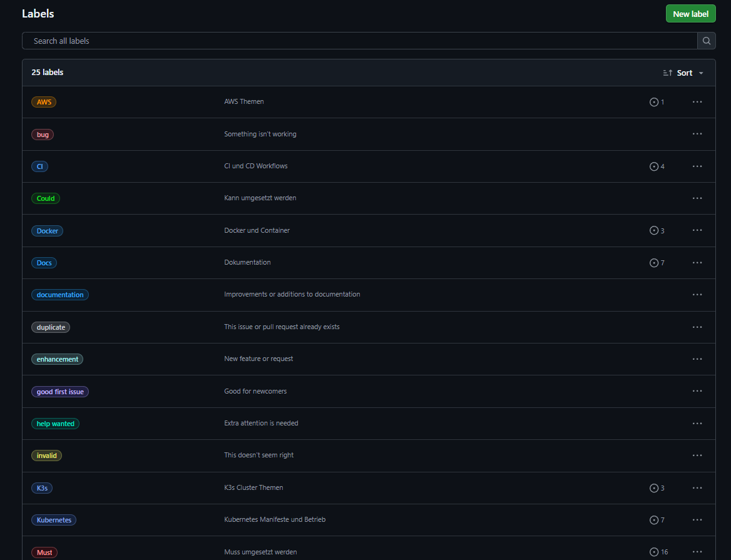731x560 pixels.
Task: View the 1 open issue for AWS
Action: coord(657,102)
